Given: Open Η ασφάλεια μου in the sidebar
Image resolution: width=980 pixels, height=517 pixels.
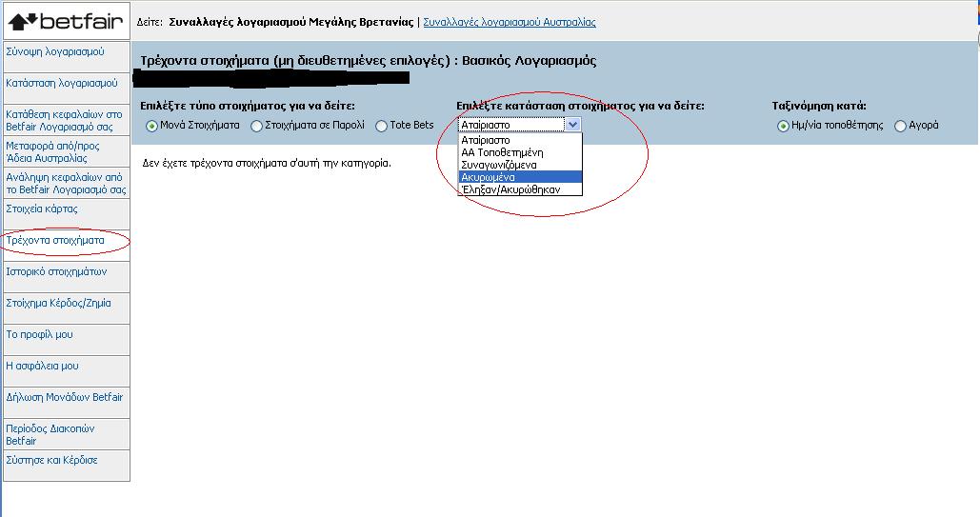Looking at the screenshot, I should click(x=43, y=366).
